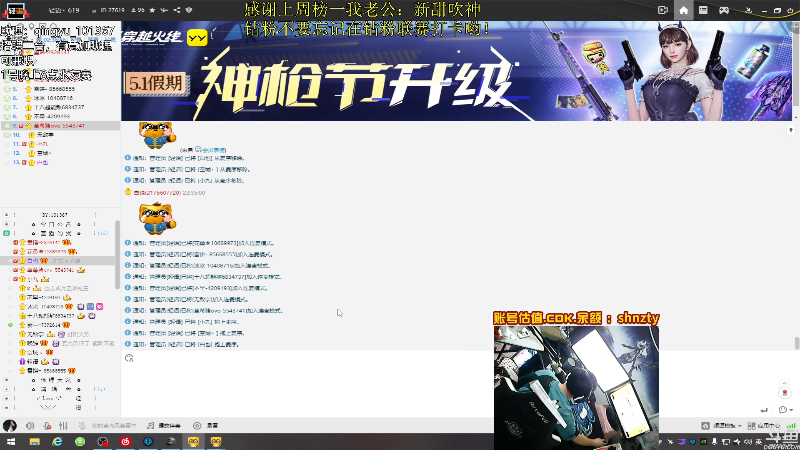
Task: Open the emoticon dropdown by the send arrow
Action: click(786, 410)
